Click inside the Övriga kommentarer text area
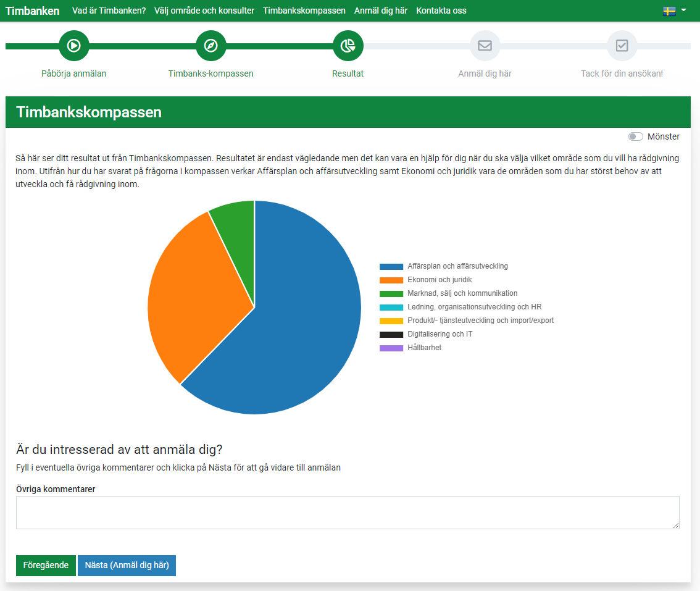 coord(348,512)
